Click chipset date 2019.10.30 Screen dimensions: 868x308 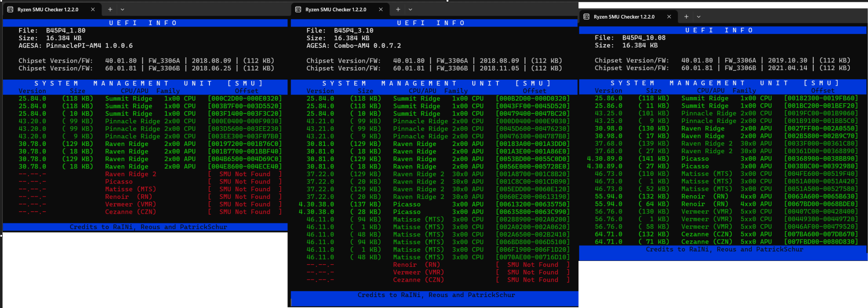787,61
